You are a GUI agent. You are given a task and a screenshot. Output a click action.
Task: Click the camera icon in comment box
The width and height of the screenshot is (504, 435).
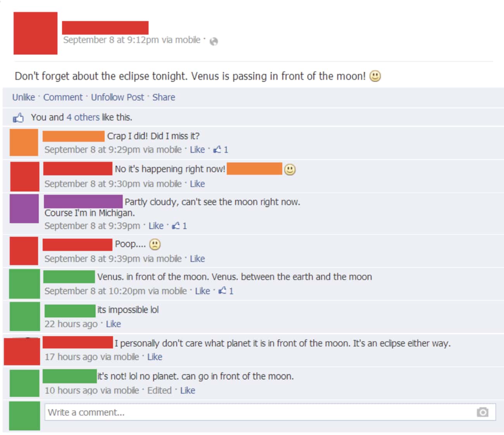pos(483,412)
